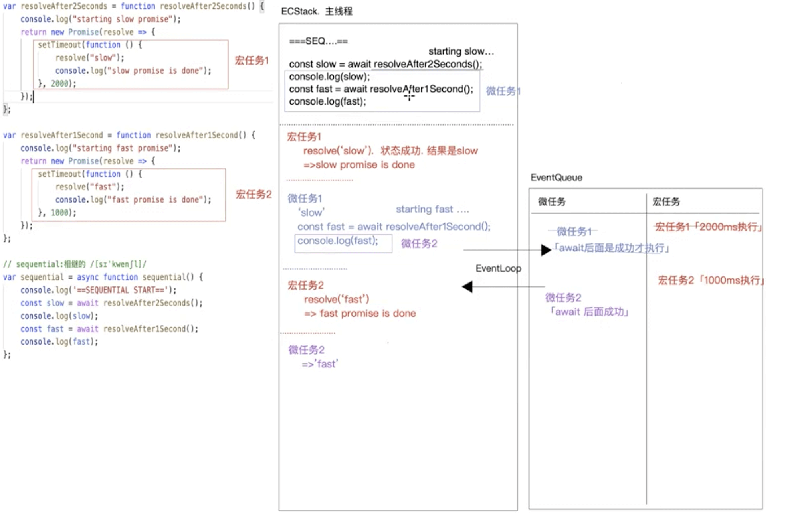Click the 宏任务1「2000ms执行」entry
The image size is (812, 517).
click(x=708, y=227)
